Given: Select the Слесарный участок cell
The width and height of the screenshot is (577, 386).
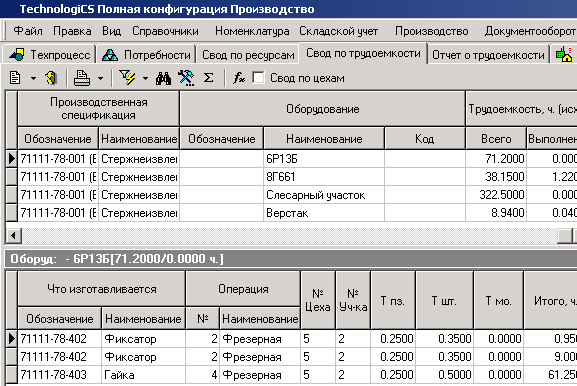Looking at the screenshot, I should pos(324,195).
